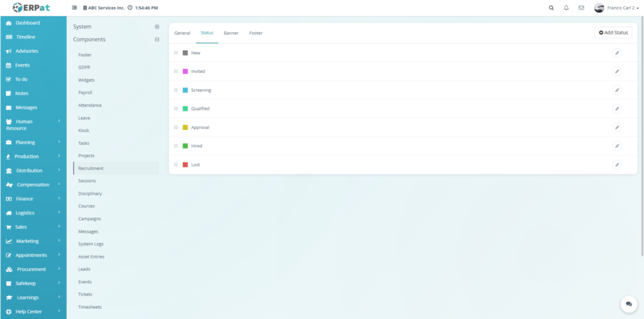Switch to the General tab
This screenshot has height=319, width=644.
182,33
